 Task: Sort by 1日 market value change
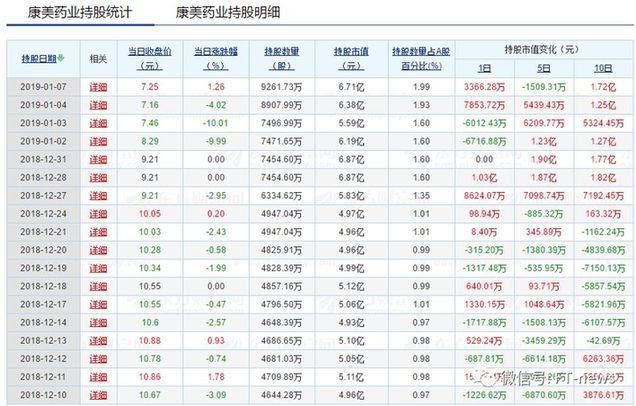pyautogui.click(x=484, y=68)
